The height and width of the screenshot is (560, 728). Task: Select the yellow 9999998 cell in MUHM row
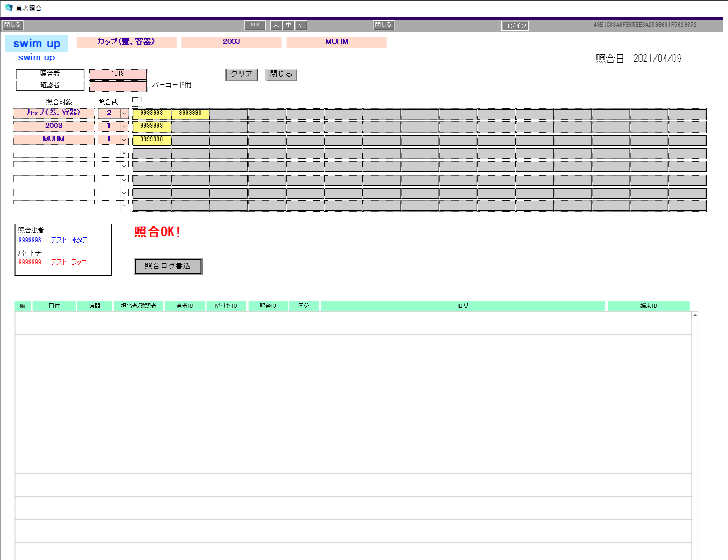(151, 140)
